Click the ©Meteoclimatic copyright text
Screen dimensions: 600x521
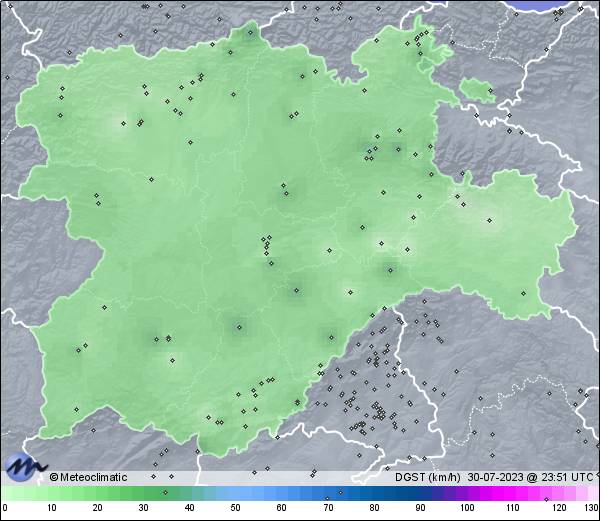[x=88, y=477]
